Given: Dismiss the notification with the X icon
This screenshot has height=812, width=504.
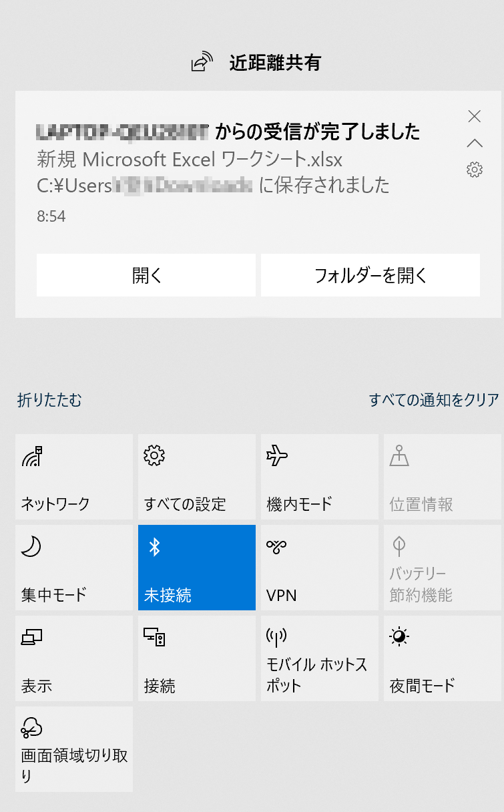Looking at the screenshot, I should click(x=475, y=116).
